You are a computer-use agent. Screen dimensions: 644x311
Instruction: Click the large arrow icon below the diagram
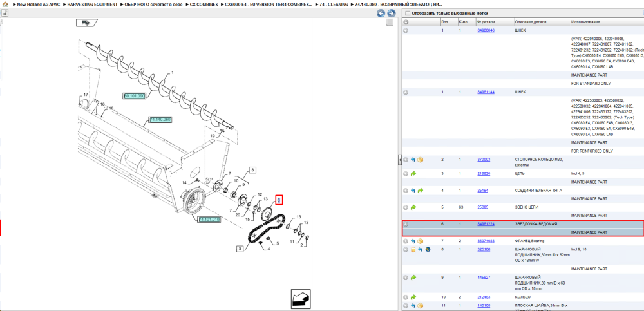pyautogui.click(x=301, y=299)
